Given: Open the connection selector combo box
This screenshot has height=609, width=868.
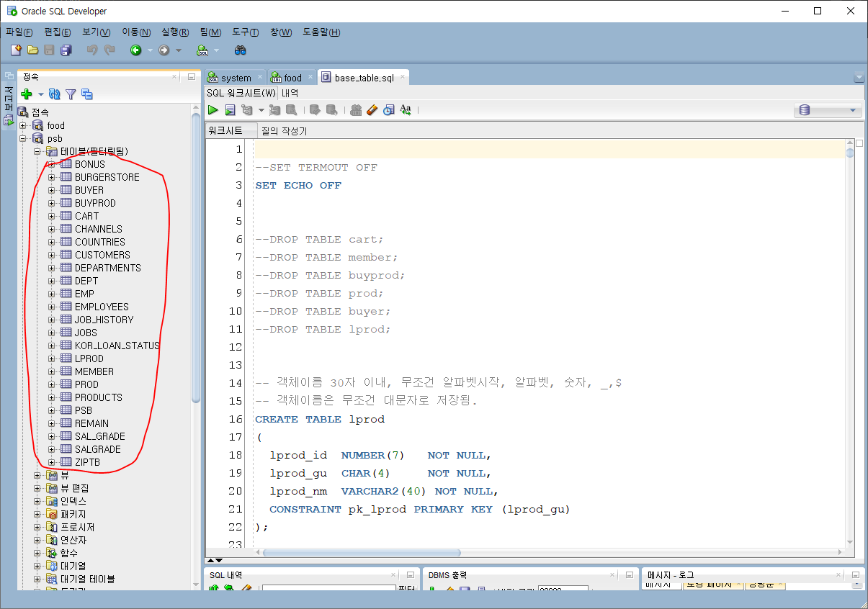Looking at the screenshot, I should click(828, 110).
